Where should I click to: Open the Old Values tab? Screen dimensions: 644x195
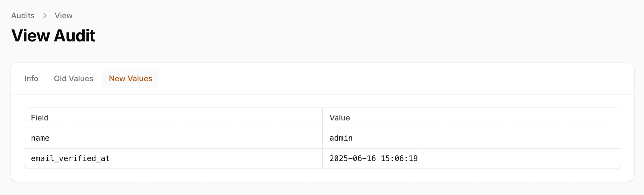click(x=73, y=78)
